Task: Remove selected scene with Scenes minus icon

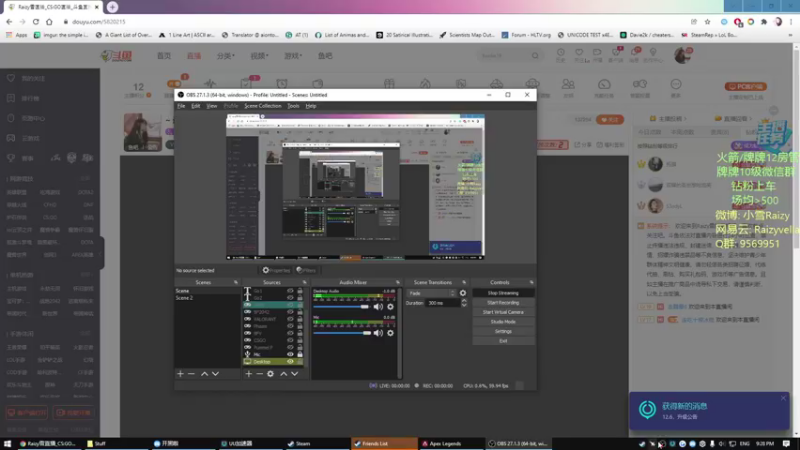Action: coord(191,374)
